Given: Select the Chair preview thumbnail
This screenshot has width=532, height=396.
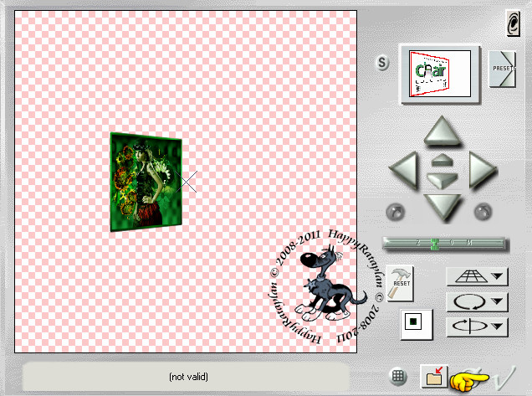Looking at the screenshot, I should click(x=440, y=74).
